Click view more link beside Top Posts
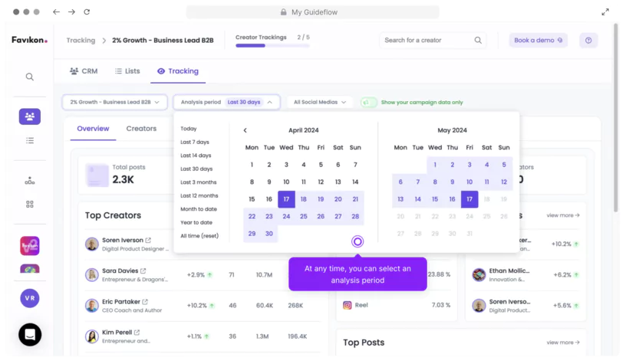The height and width of the screenshot is (364, 629). point(563,343)
